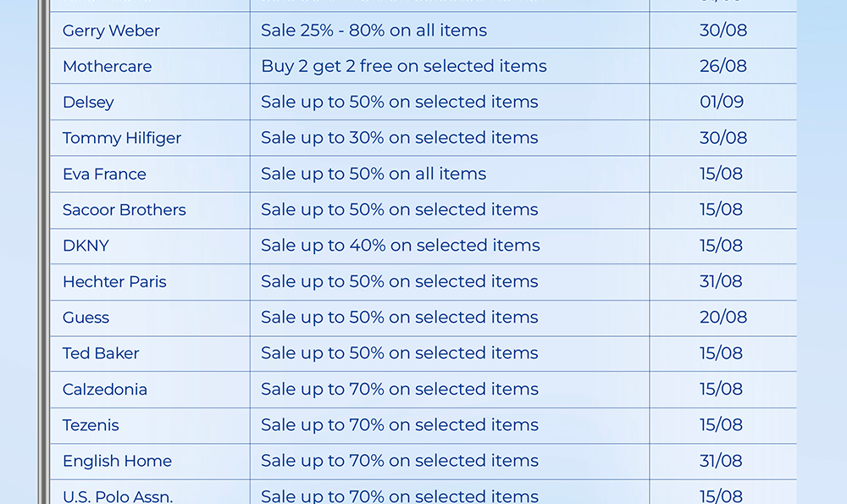Select the Sacoor Brothers brand name
This screenshot has height=504, width=847.
click(x=124, y=210)
